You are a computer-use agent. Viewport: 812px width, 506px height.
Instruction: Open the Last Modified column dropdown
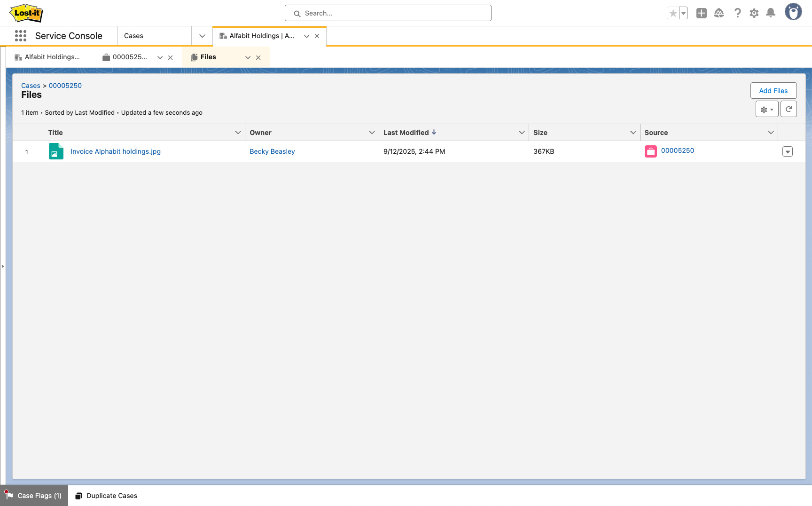click(521, 132)
